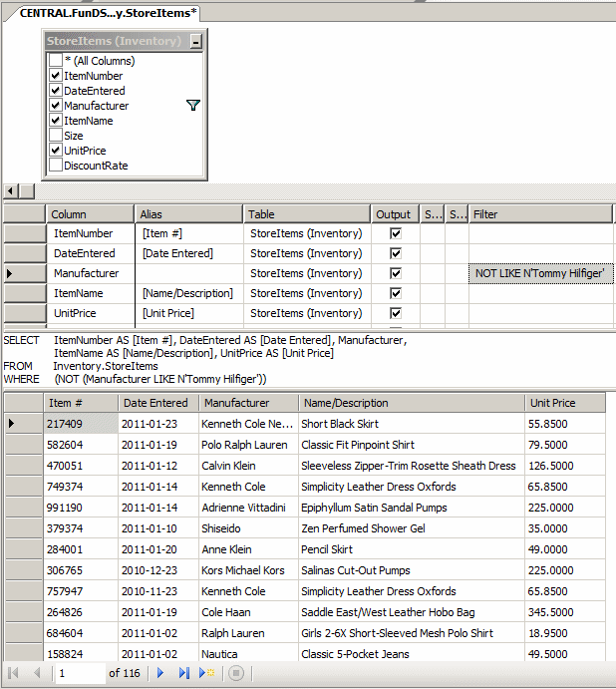Uncheck ItemName in StoreItems table box

(56, 120)
